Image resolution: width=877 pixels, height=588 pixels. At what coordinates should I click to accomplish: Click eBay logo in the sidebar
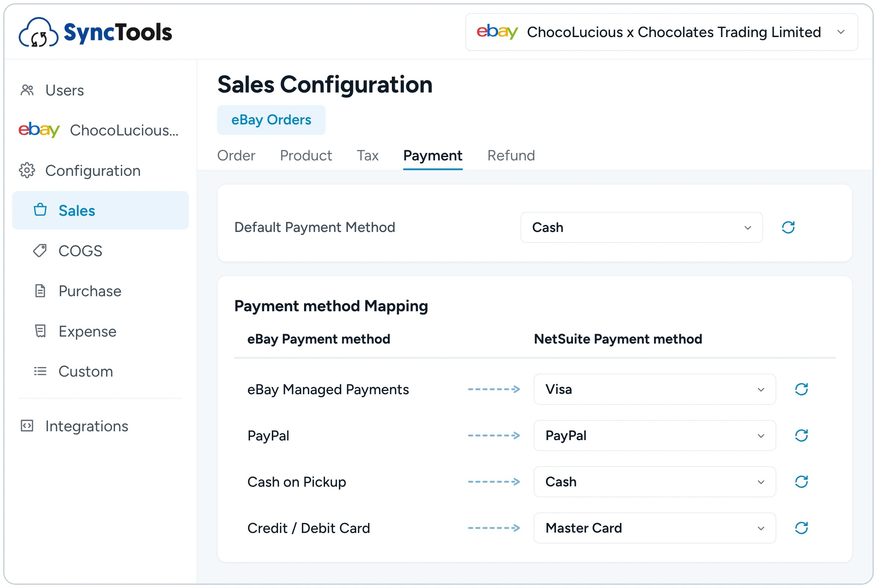pyautogui.click(x=39, y=130)
